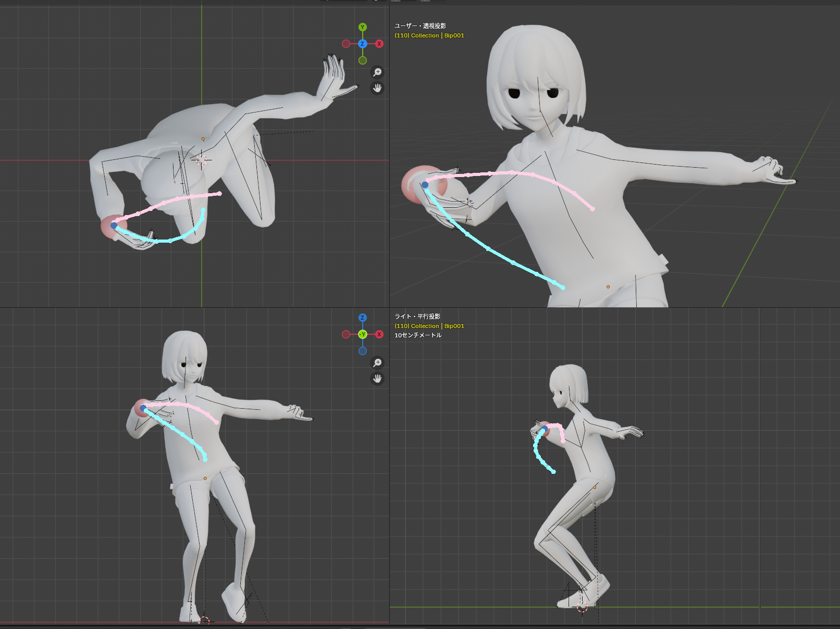Click blue Z center on top-view gizmo

pyautogui.click(x=363, y=44)
